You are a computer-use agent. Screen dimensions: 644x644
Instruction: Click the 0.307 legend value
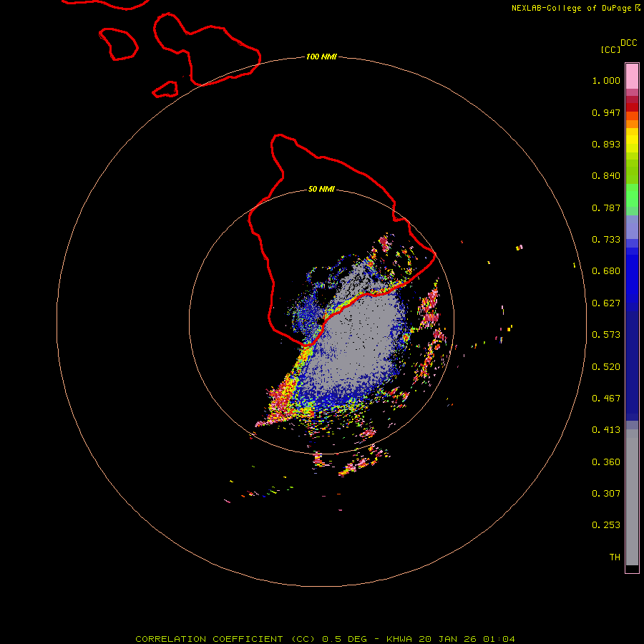tap(606, 494)
